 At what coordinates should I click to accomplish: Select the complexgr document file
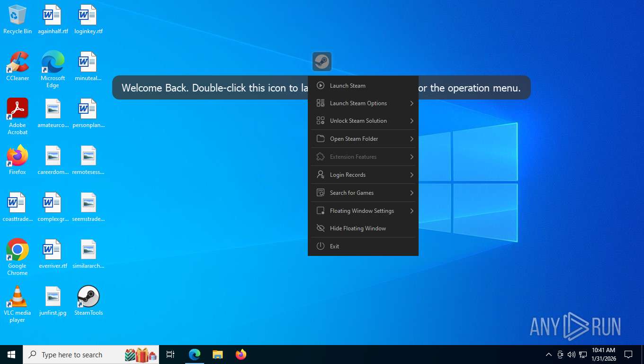pos(53,207)
